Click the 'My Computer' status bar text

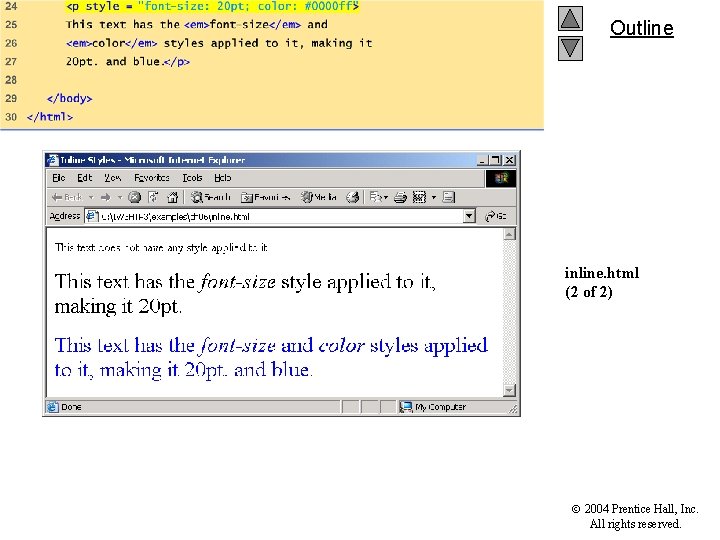[440, 407]
